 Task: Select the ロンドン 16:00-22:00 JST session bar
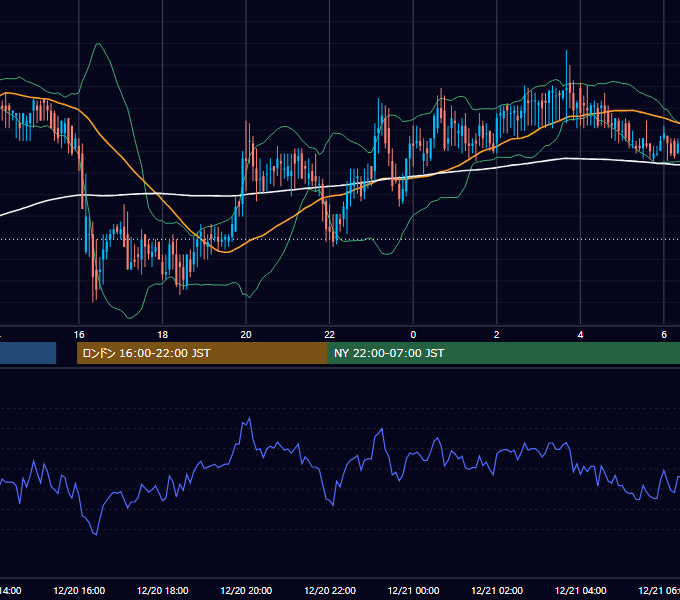[202, 353]
